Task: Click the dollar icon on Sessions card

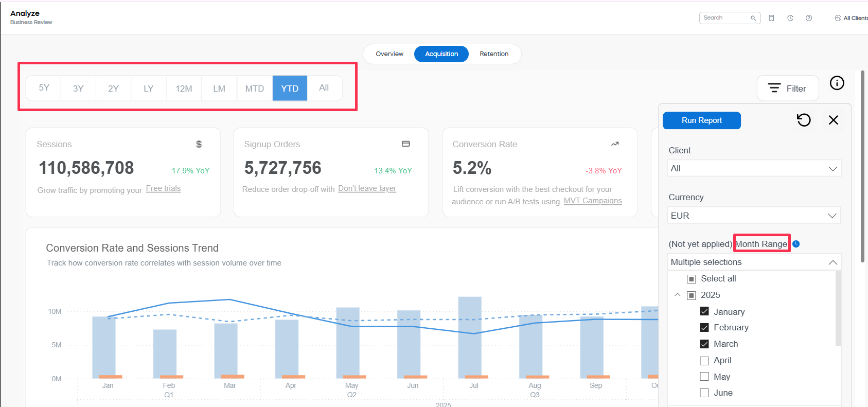Action: pos(199,144)
